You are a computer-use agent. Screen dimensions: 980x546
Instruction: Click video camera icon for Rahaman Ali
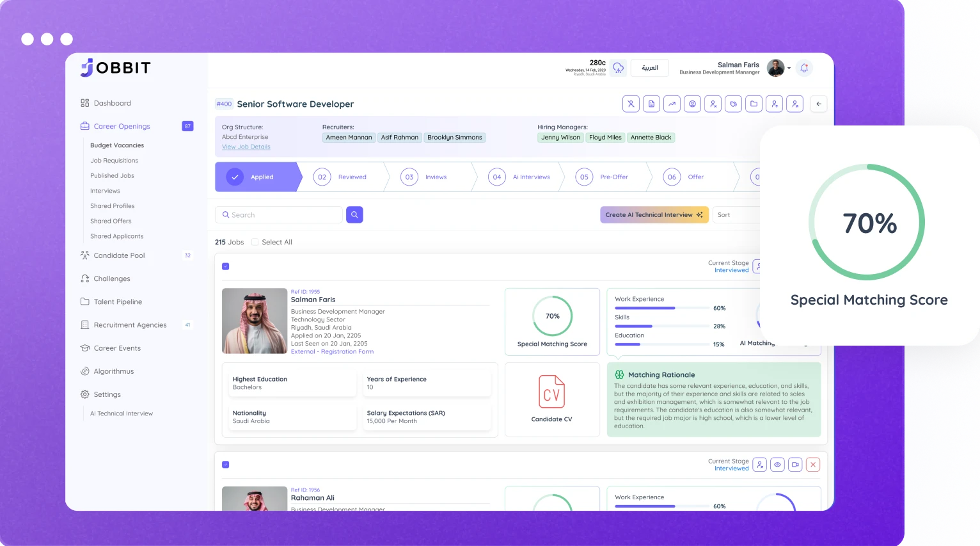(x=795, y=465)
